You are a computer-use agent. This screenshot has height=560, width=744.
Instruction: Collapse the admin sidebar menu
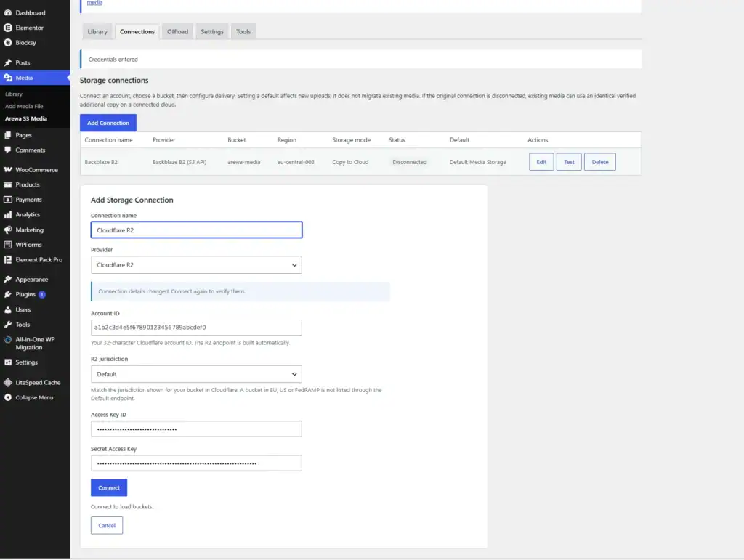[x=35, y=397]
